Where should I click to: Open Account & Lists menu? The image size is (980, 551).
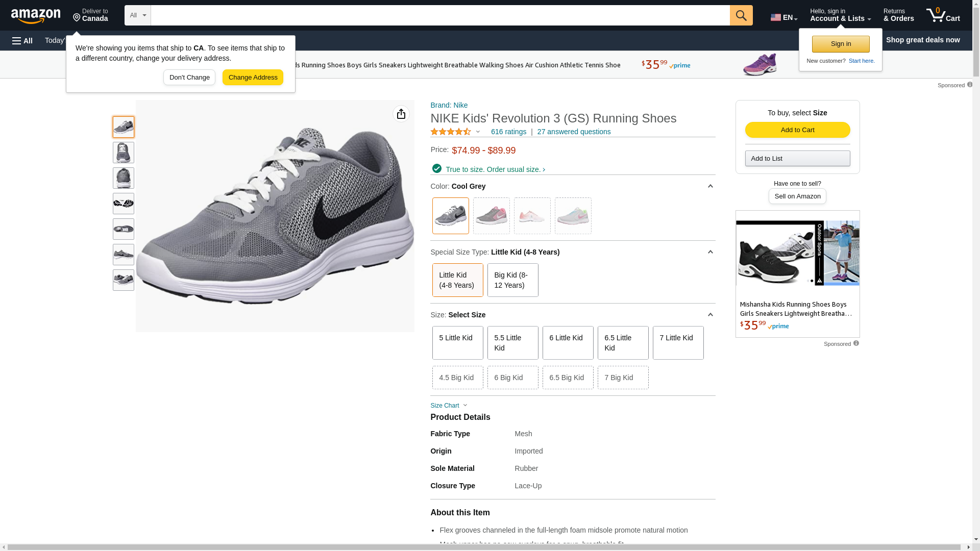[x=840, y=15]
